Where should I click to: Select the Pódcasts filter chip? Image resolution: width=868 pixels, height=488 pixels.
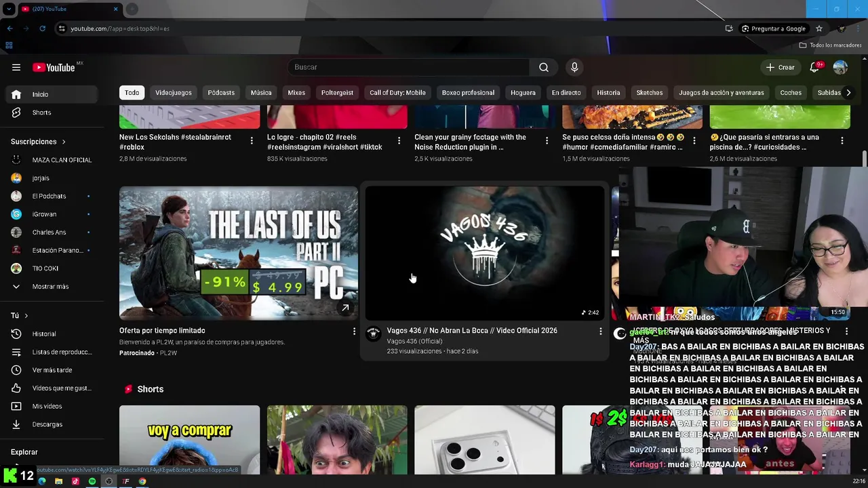221,93
